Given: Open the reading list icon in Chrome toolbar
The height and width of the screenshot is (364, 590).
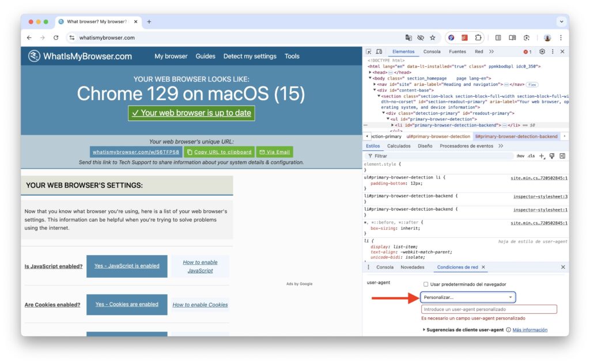Looking at the screenshot, I should click(x=498, y=37).
